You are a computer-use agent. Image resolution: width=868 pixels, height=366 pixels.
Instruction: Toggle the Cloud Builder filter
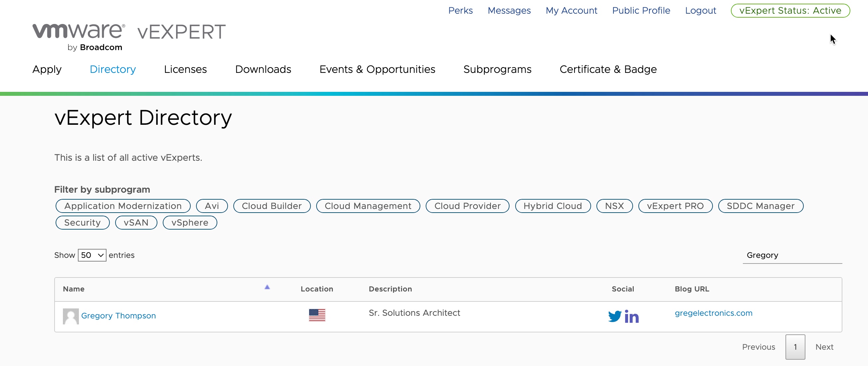coord(272,206)
